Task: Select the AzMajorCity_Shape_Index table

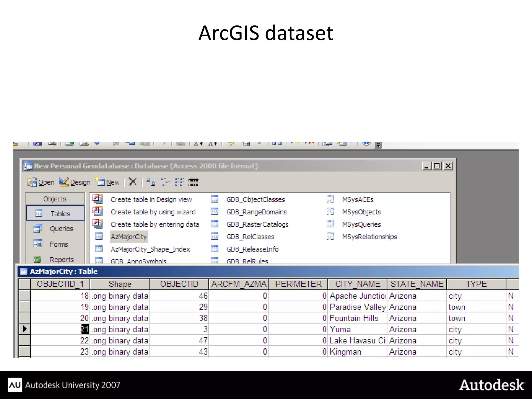Action: click(x=150, y=249)
